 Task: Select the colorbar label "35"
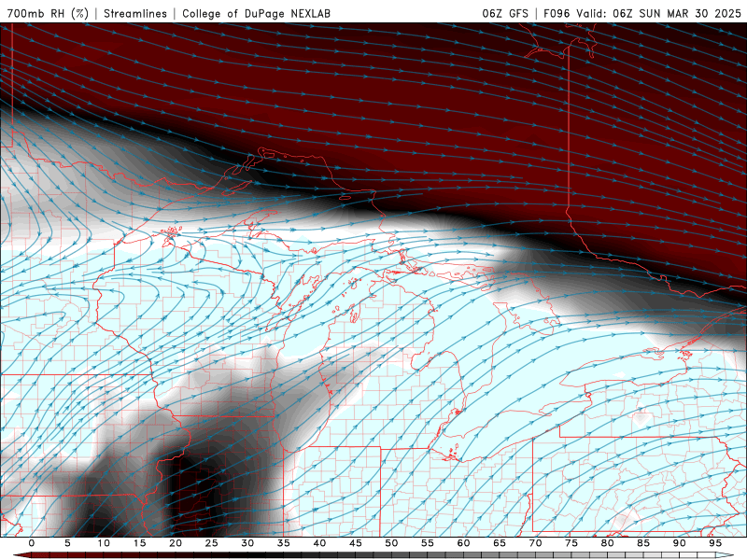point(284,543)
